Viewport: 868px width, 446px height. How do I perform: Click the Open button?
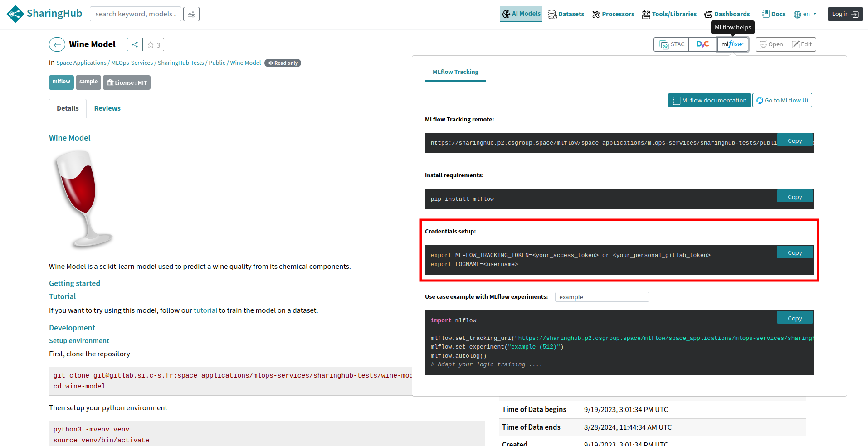[x=771, y=44]
